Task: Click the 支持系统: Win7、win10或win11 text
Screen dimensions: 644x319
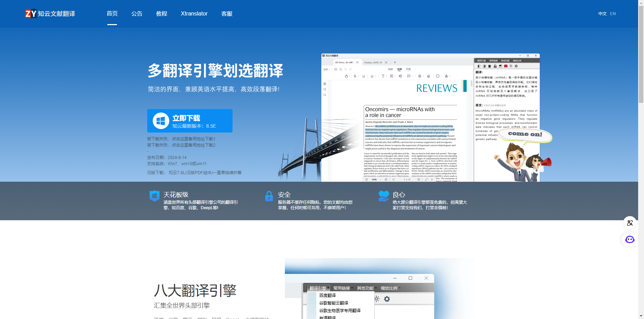Action: pos(177,164)
